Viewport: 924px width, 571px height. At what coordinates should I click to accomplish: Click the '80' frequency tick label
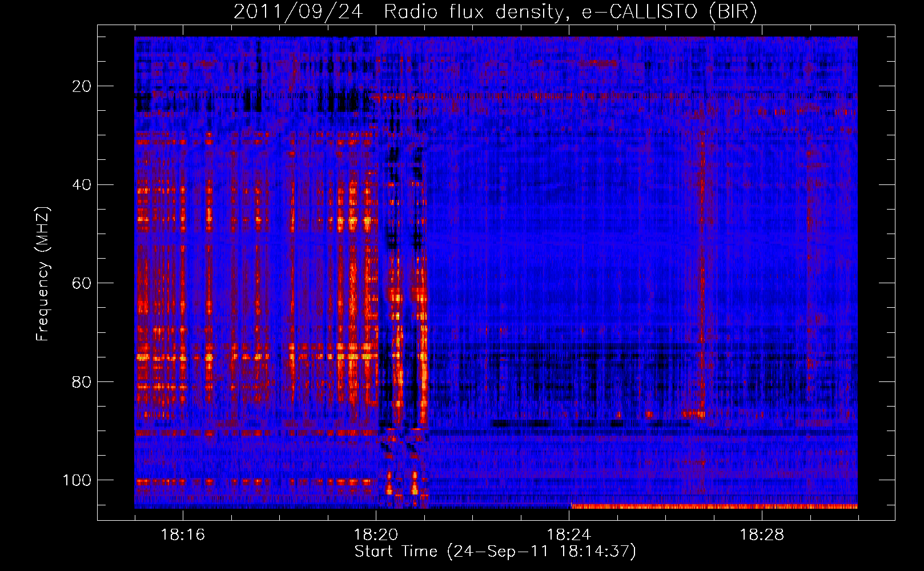pos(82,382)
